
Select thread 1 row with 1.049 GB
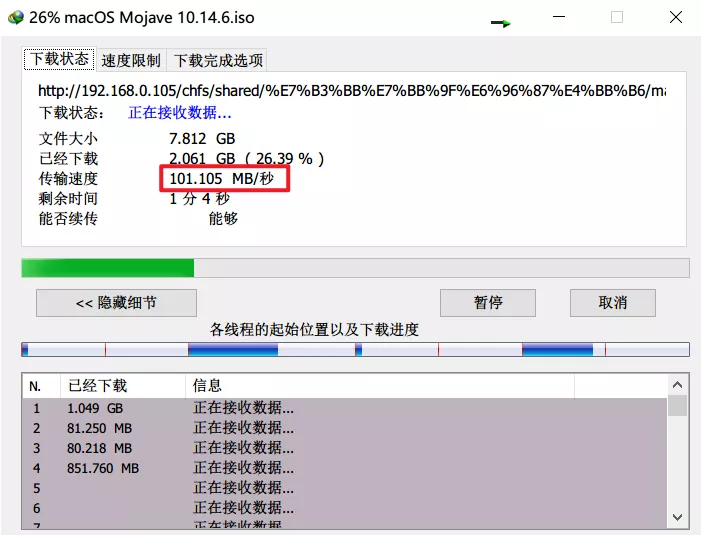click(345, 408)
